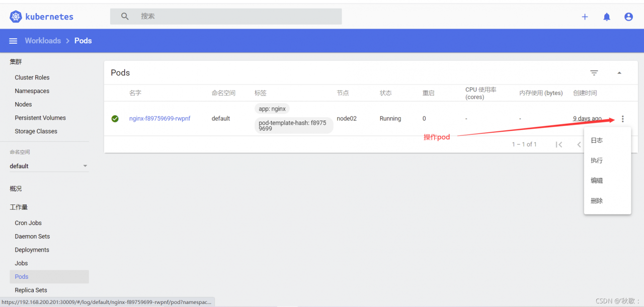Viewport: 644px width, 307px height.
Task: Click 命名空间 column header
Action: click(x=223, y=93)
